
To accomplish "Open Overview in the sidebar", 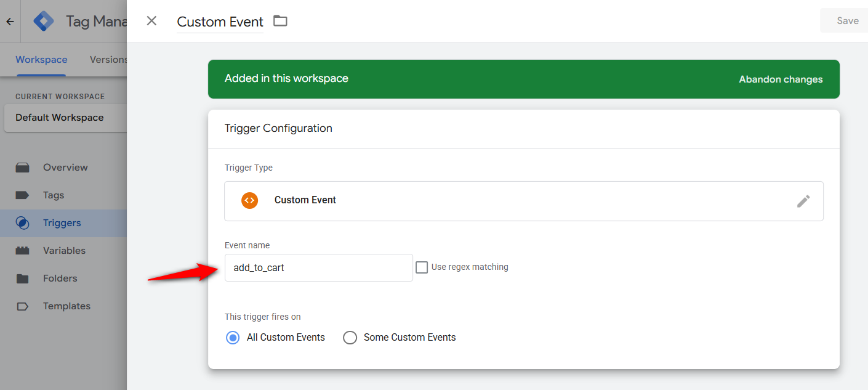I will point(65,168).
